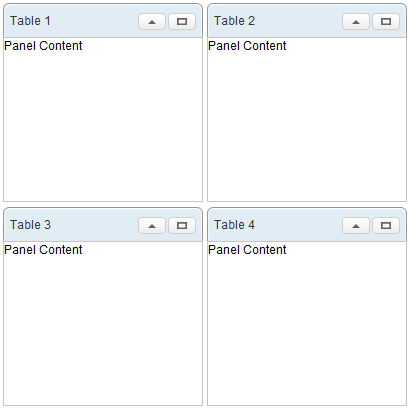This screenshot has width=410, height=409.
Task: Click the Table 4 header title
Action: [x=234, y=225]
